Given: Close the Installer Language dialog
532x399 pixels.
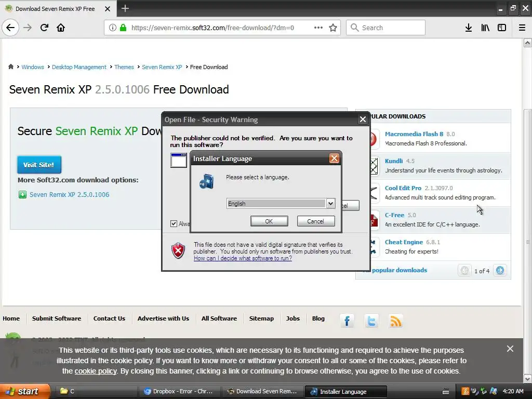Looking at the screenshot, I should tap(334, 158).
